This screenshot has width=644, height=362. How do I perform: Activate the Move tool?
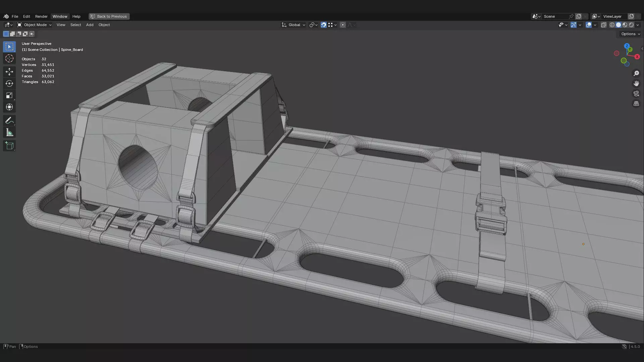point(9,71)
